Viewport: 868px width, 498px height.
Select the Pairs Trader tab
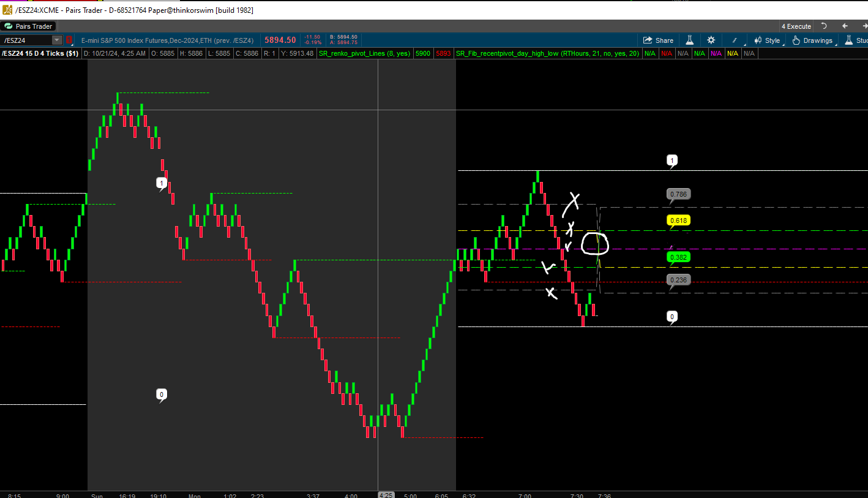point(29,26)
